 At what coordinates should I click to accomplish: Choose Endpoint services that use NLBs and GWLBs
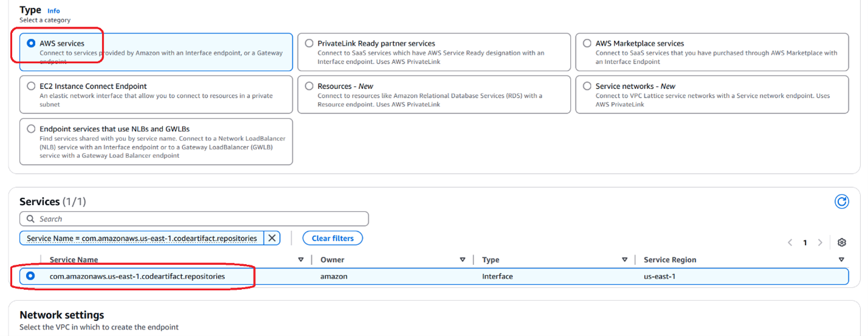pyautogui.click(x=31, y=128)
